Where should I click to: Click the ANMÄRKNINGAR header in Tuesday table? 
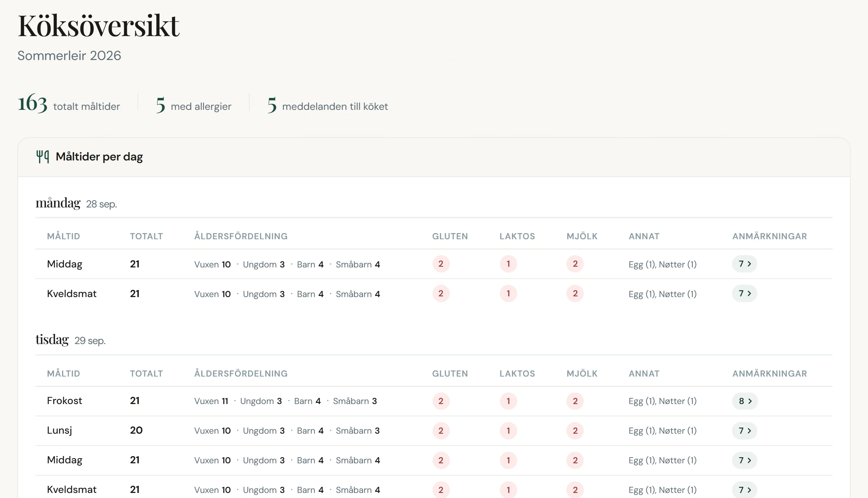coord(770,374)
